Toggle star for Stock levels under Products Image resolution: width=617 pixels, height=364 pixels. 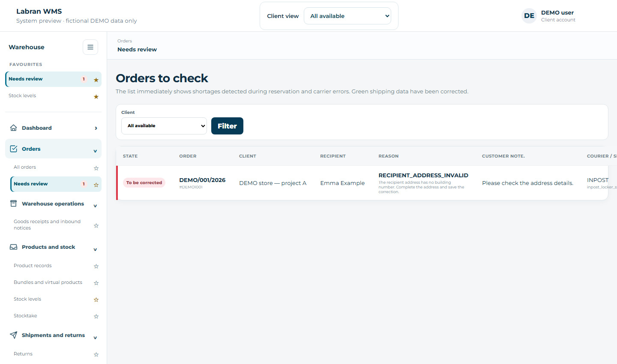click(x=96, y=300)
